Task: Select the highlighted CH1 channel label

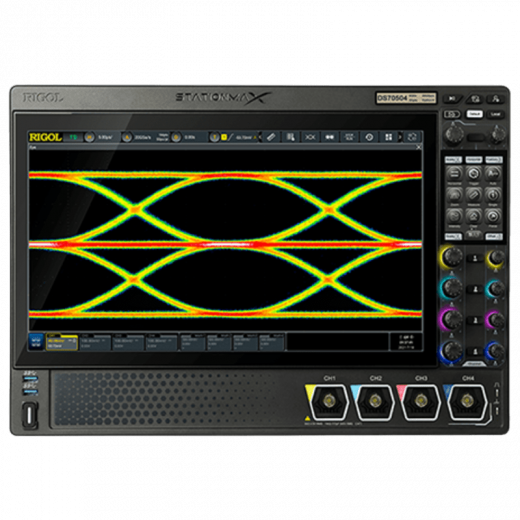Action: (x=62, y=342)
